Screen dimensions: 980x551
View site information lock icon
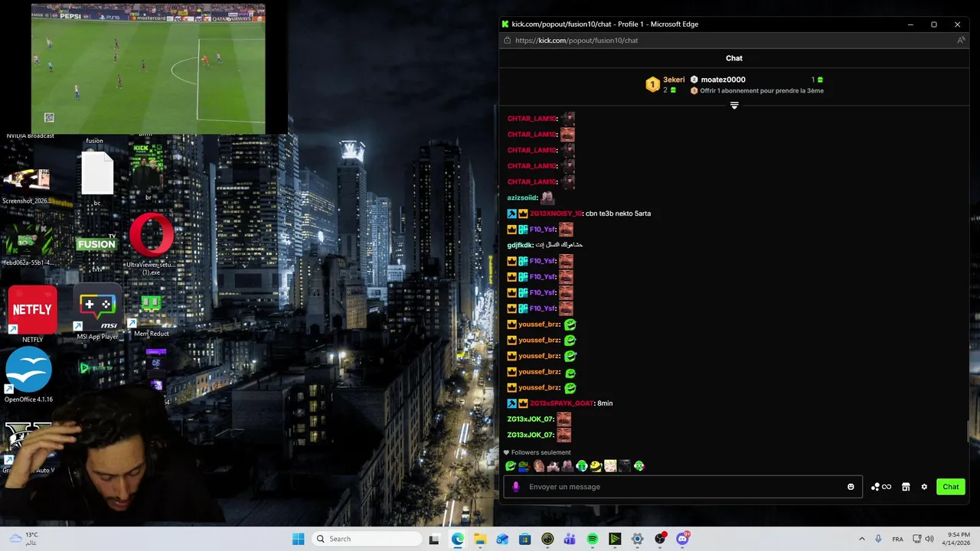(507, 41)
